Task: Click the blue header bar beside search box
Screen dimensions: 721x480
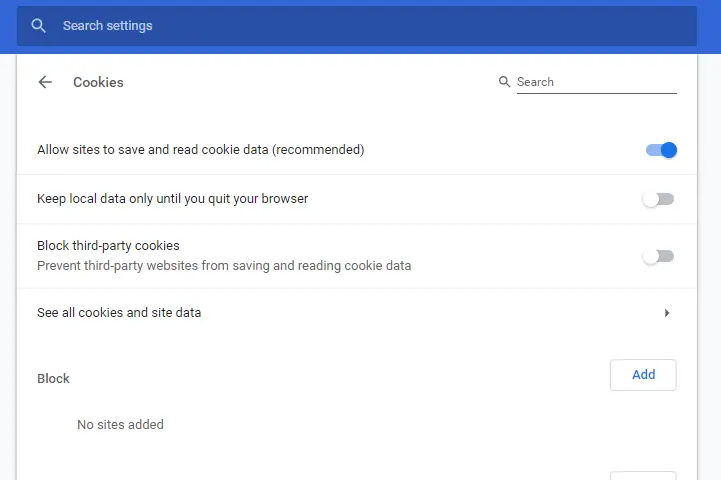Action: pyautogui.click(x=709, y=26)
